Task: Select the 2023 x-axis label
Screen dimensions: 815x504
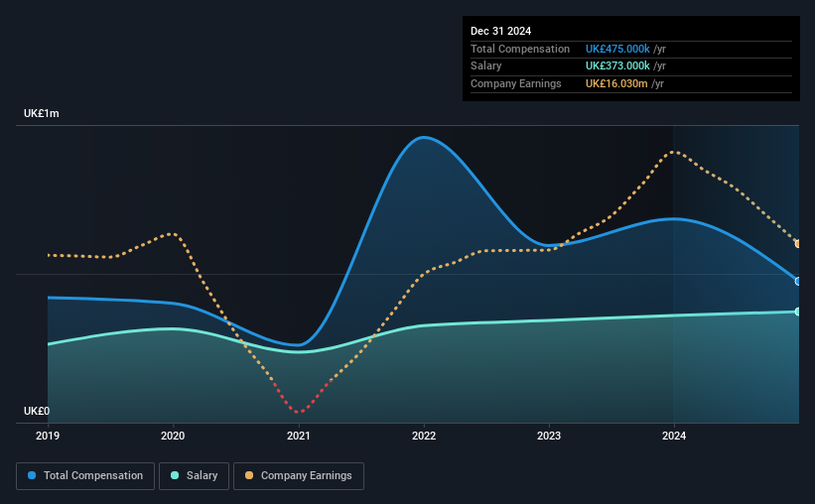Action: point(549,436)
